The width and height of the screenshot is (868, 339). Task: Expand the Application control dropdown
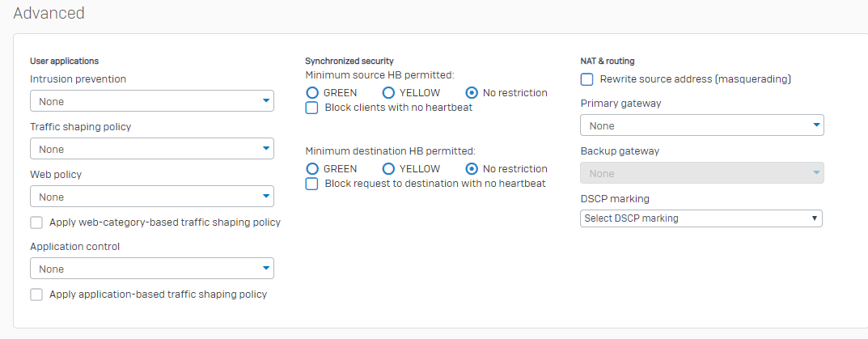152,269
